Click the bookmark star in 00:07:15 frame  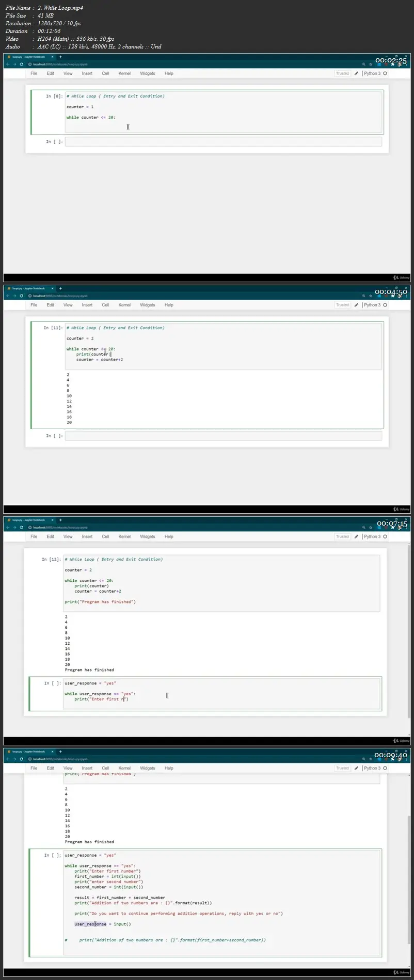(x=371, y=528)
